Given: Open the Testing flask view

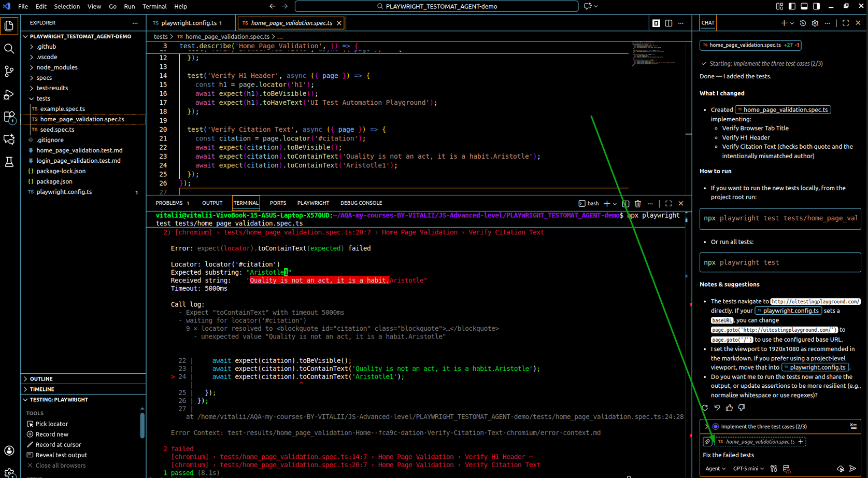Looking at the screenshot, I should click(9, 162).
